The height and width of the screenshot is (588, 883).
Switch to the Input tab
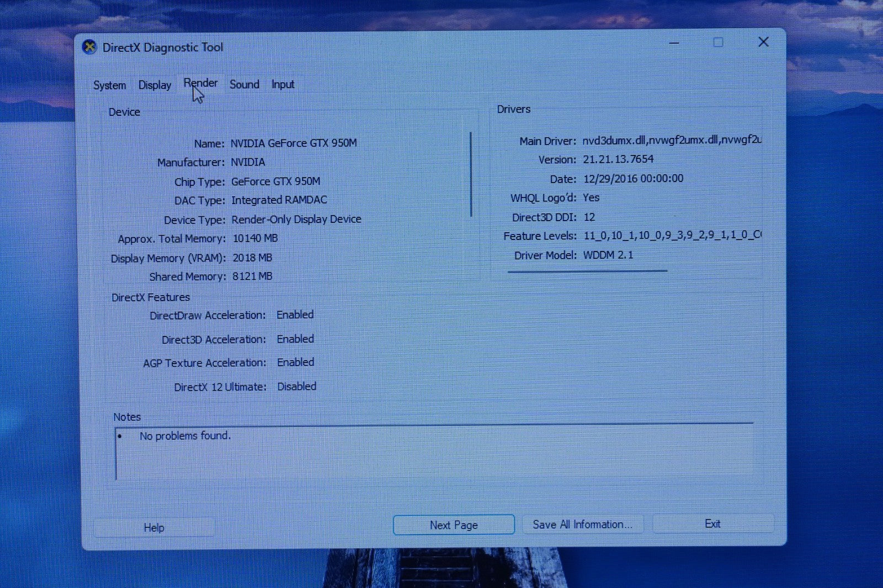point(283,84)
